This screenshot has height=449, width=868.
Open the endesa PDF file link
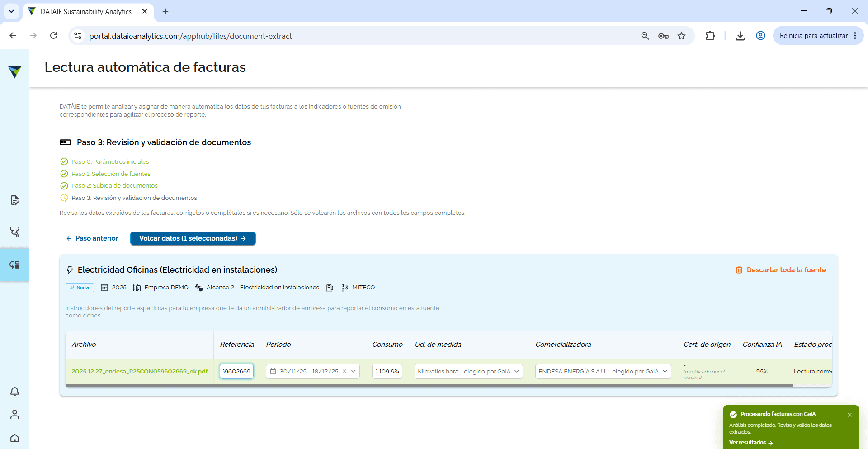click(x=139, y=371)
